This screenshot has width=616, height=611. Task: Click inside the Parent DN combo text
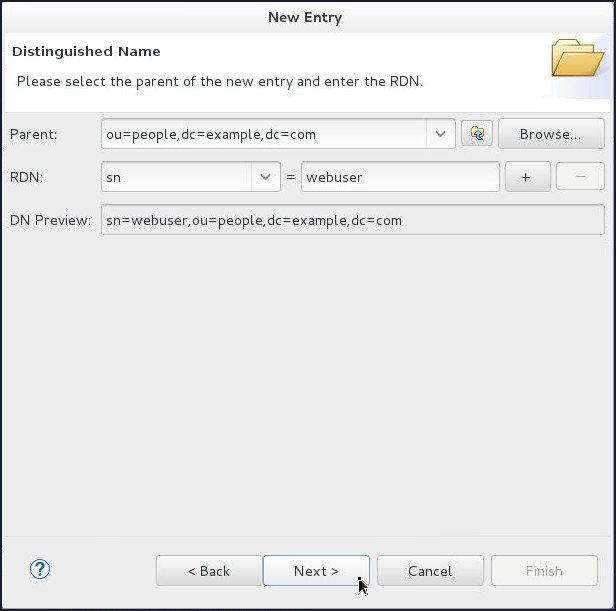click(x=264, y=134)
